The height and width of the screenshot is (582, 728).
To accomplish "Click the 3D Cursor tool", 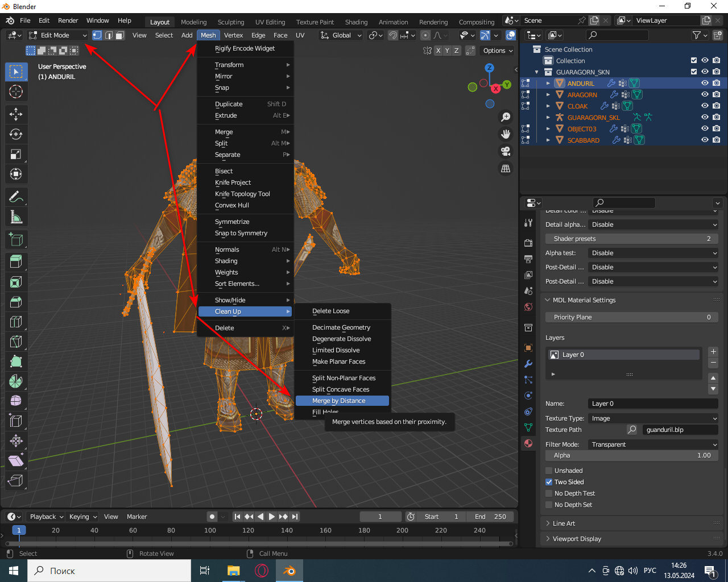I will (16, 92).
